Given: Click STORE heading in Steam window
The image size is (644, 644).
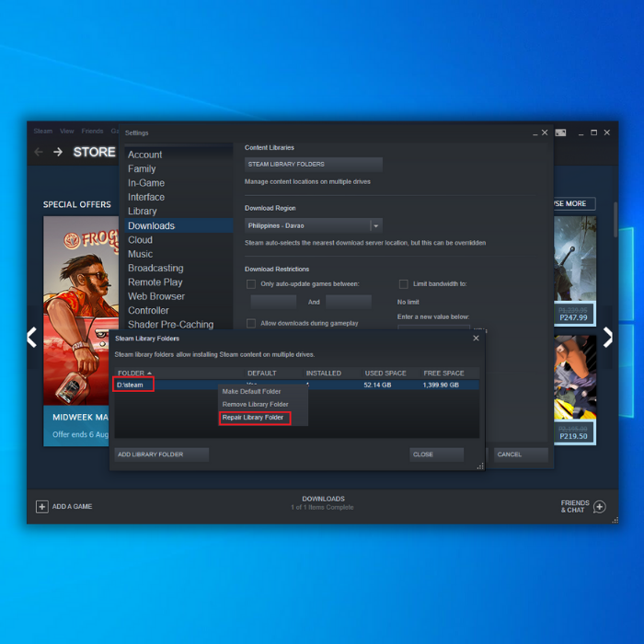Looking at the screenshot, I should click(94, 152).
